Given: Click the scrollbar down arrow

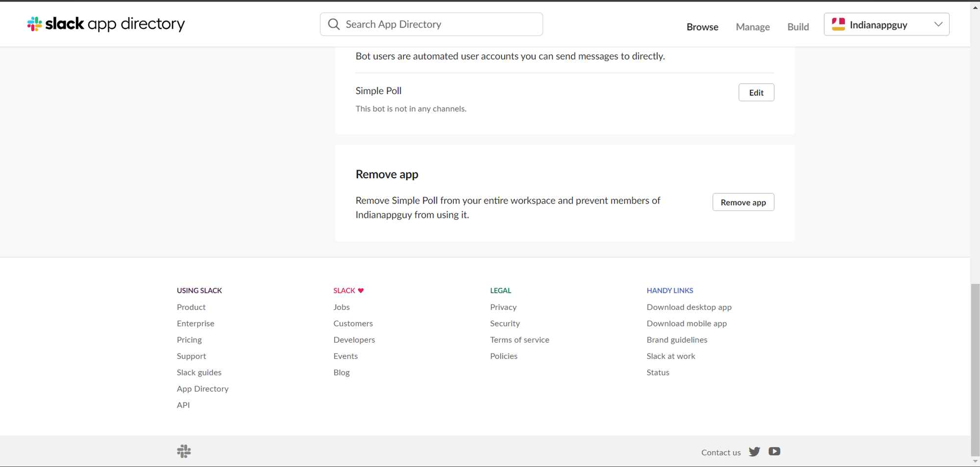Looking at the screenshot, I should click(x=975, y=462).
